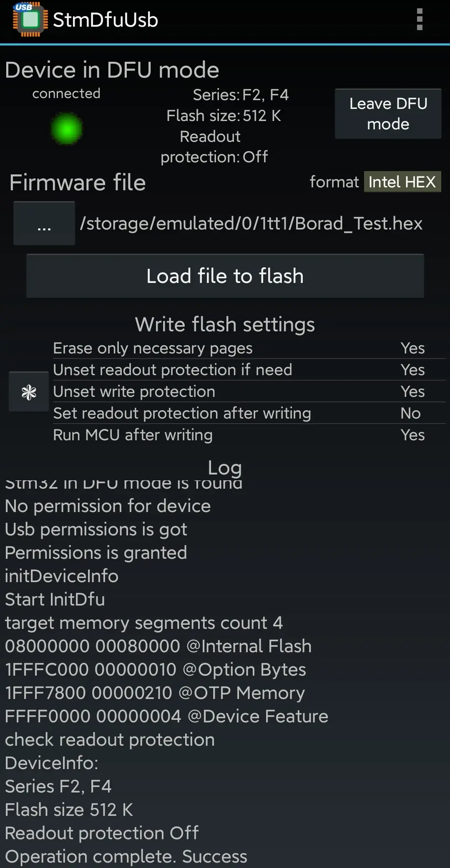The image size is (450, 868).
Task: Open the three-dot overflow menu
Action: coord(420,20)
